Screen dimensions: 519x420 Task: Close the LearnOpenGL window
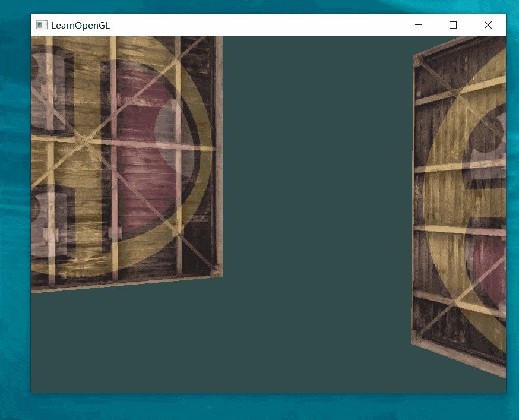pyautogui.click(x=488, y=25)
